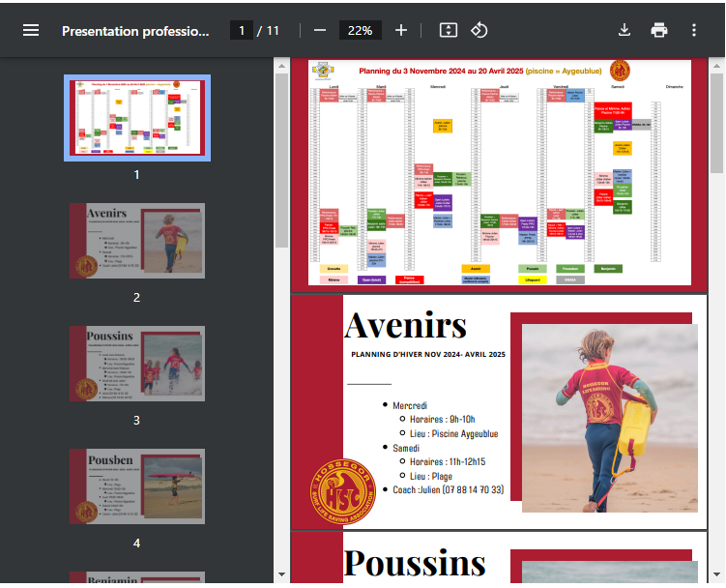Image resolution: width=726 pixels, height=588 pixels.
Task: Rotate the document counterclockwise
Action: tap(479, 31)
